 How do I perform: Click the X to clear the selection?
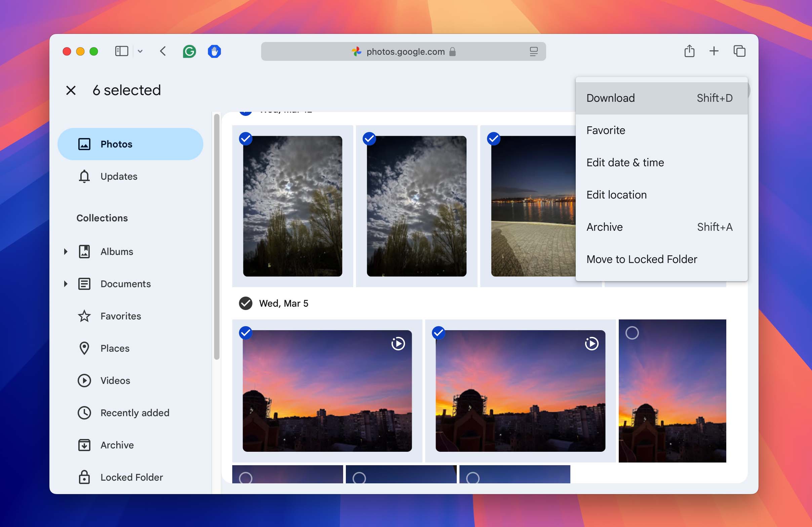click(71, 90)
